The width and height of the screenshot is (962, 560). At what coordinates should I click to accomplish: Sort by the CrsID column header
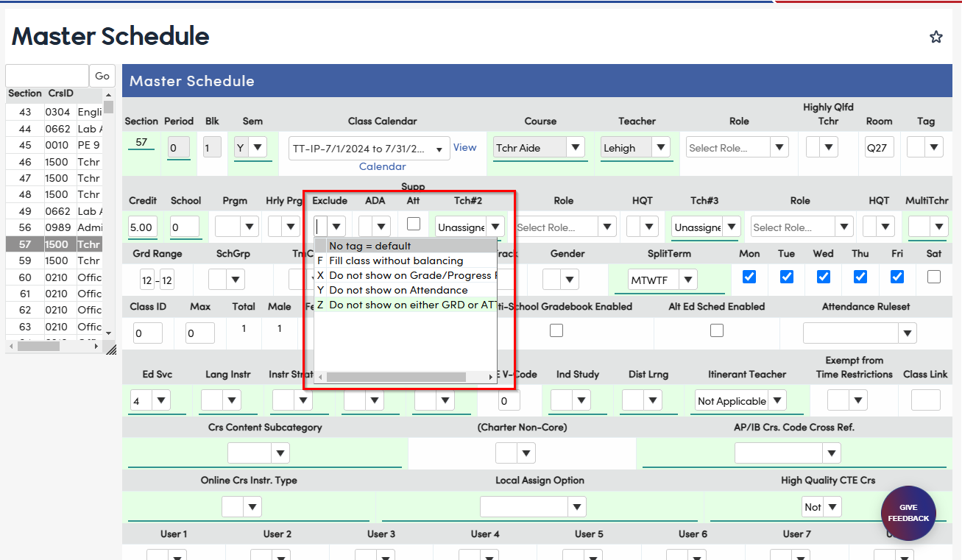pos(61,94)
